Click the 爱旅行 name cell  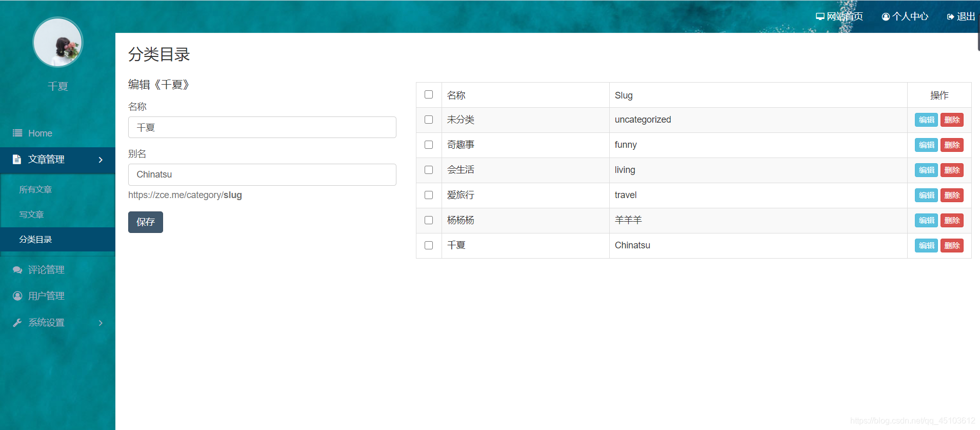[x=525, y=195]
